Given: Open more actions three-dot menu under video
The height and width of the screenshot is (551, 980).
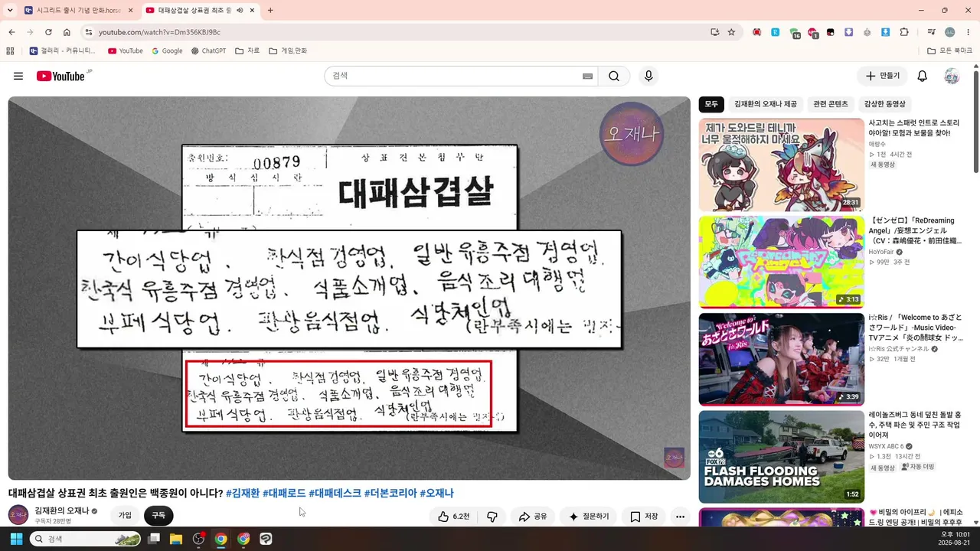Looking at the screenshot, I should pyautogui.click(x=680, y=517).
